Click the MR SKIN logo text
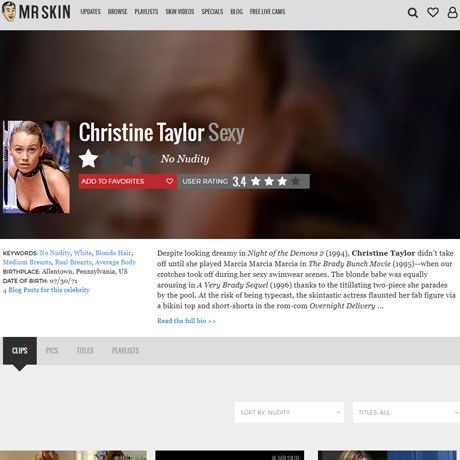Screen dimensions: 460x460 (45, 12)
